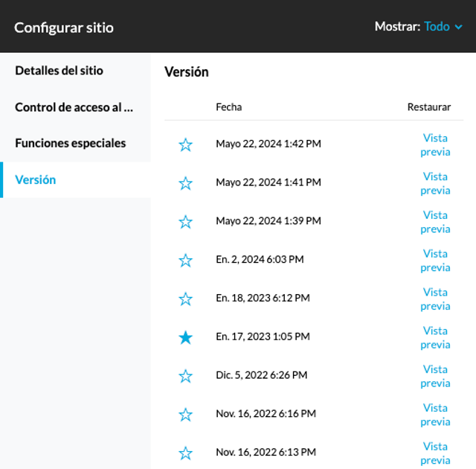The height and width of the screenshot is (469, 476).
Task: Select Control de acceso al sitio tab
Action: click(x=75, y=107)
